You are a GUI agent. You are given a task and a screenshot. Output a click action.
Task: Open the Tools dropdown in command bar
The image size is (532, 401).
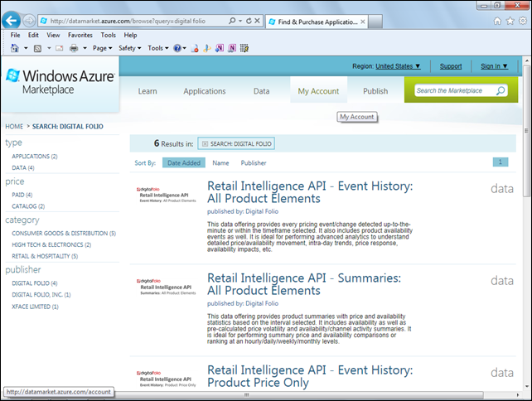click(x=158, y=48)
